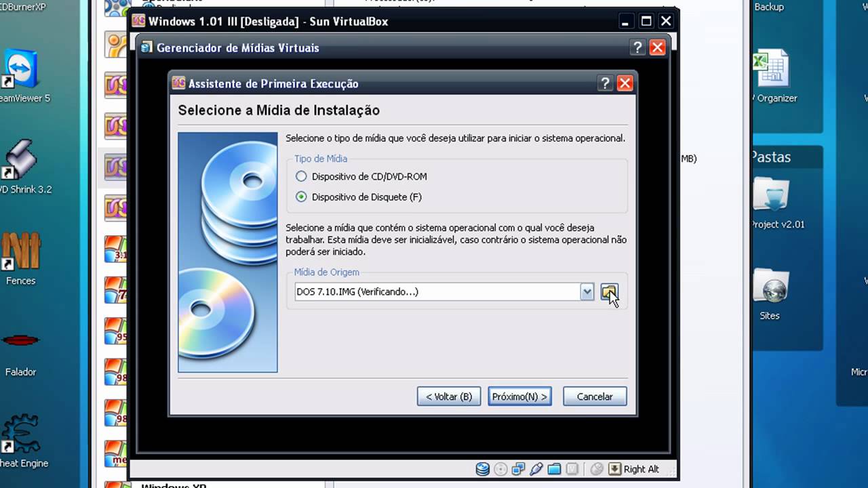The width and height of the screenshot is (868, 488).
Task: Click the help button of Gerenciador de Mídias Virtuais
Action: pyautogui.click(x=637, y=47)
